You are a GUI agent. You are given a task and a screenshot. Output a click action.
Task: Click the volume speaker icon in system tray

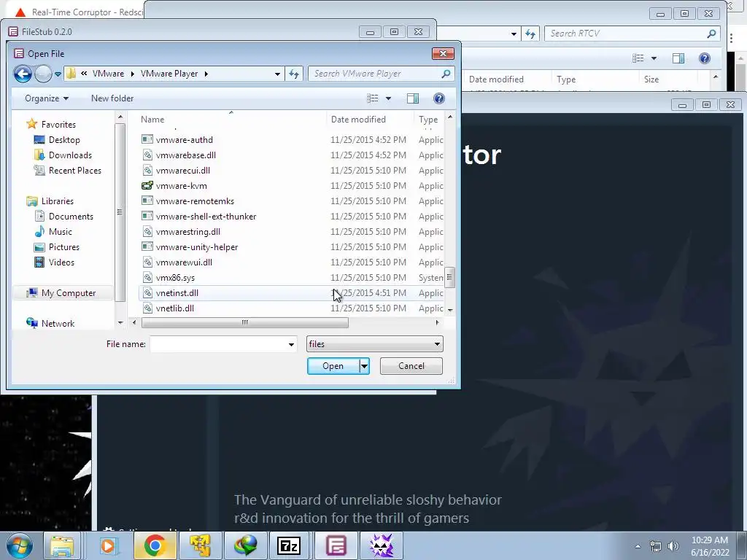click(x=673, y=546)
